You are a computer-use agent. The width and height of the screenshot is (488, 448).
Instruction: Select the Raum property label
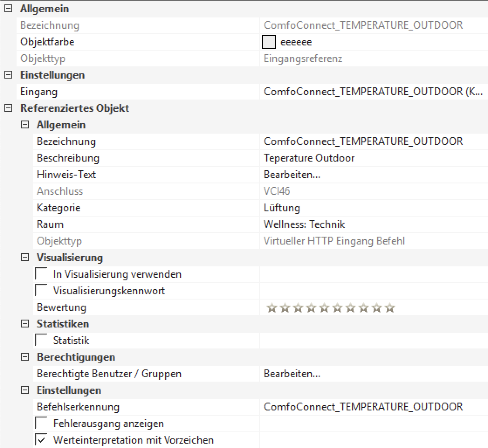(x=50, y=224)
